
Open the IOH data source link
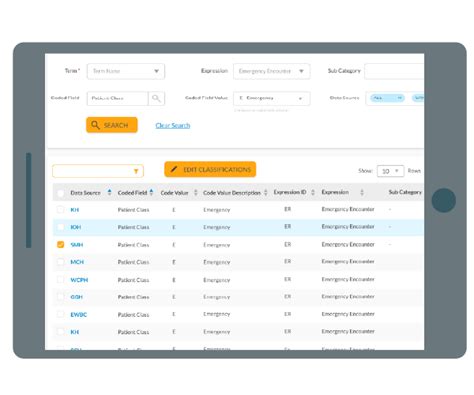point(76,227)
